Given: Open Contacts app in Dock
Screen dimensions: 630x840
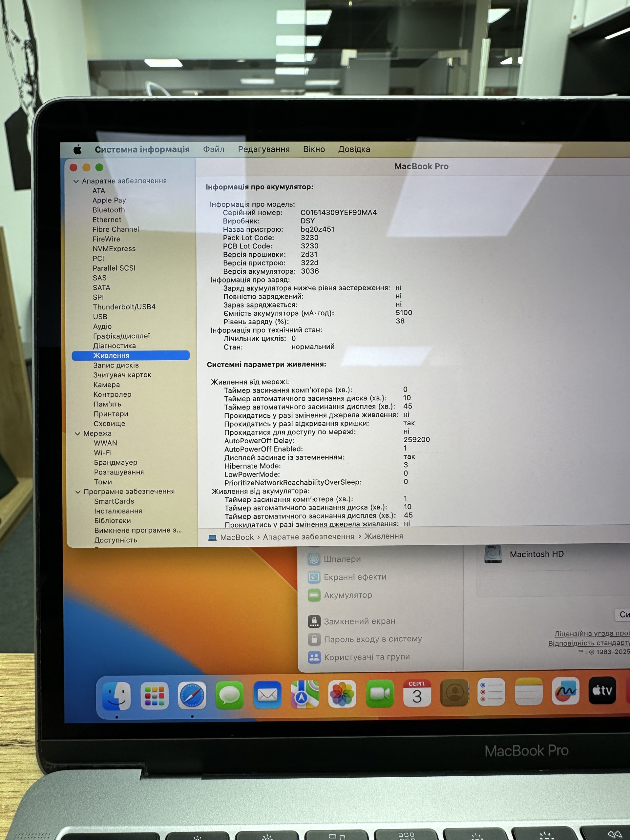Looking at the screenshot, I should (x=454, y=693).
